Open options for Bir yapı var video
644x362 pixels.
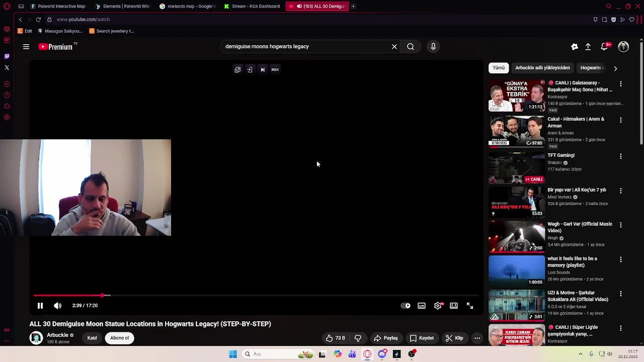620,191
